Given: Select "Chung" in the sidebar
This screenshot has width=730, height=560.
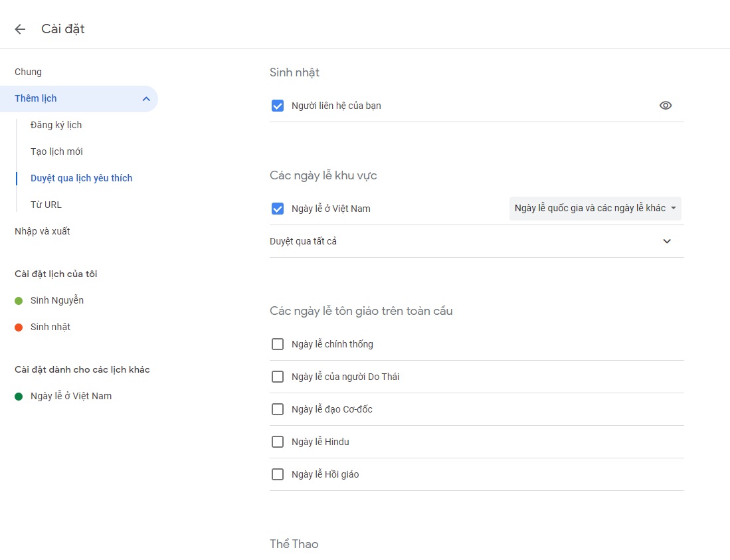Looking at the screenshot, I should point(28,72).
